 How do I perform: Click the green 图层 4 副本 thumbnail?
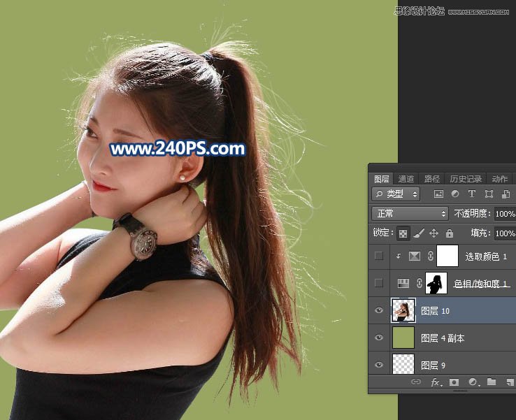click(x=403, y=338)
